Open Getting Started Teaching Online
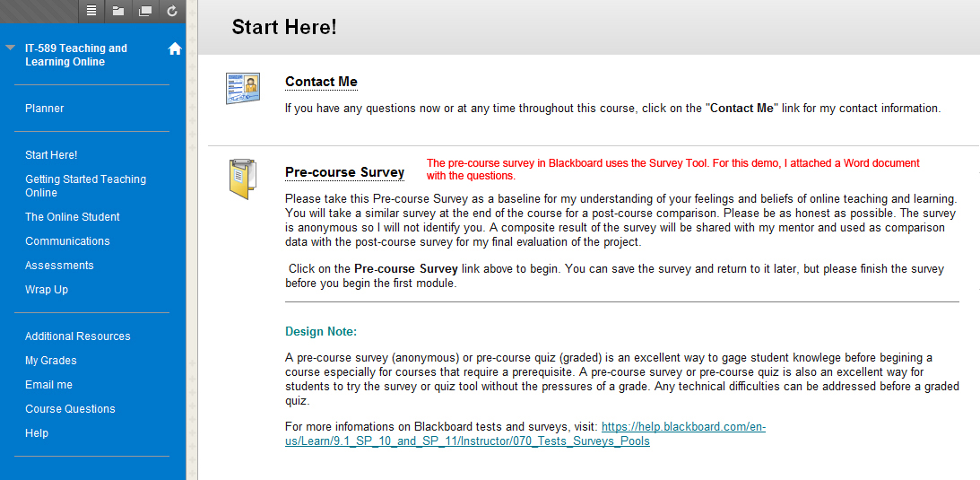Screen dimensions: 980x480 (85, 186)
